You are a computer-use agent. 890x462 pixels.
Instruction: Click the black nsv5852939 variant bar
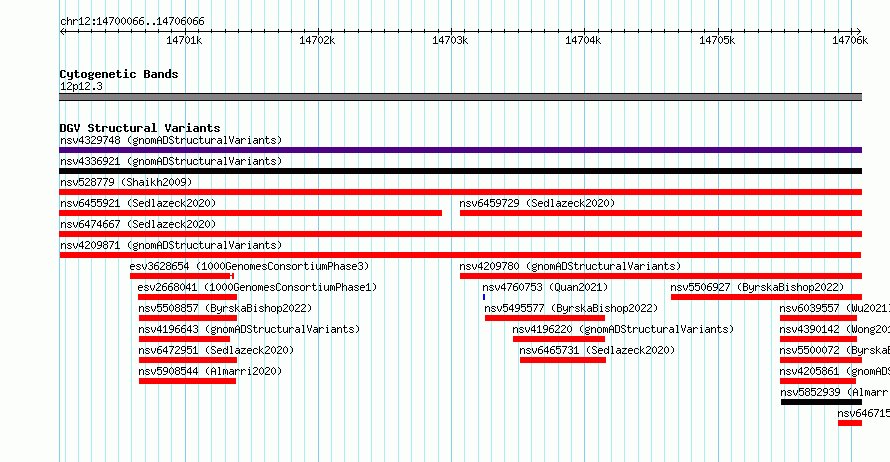(821, 402)
